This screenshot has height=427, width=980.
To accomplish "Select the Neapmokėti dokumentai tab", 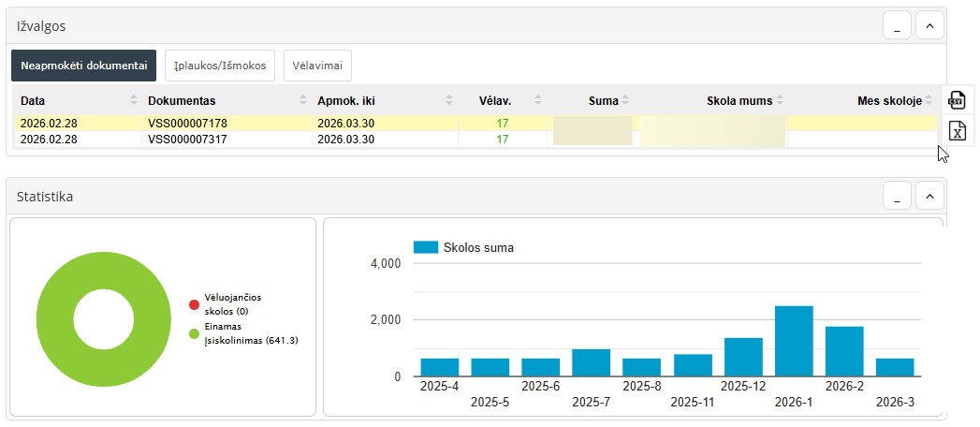I will (x=83, y=66).
